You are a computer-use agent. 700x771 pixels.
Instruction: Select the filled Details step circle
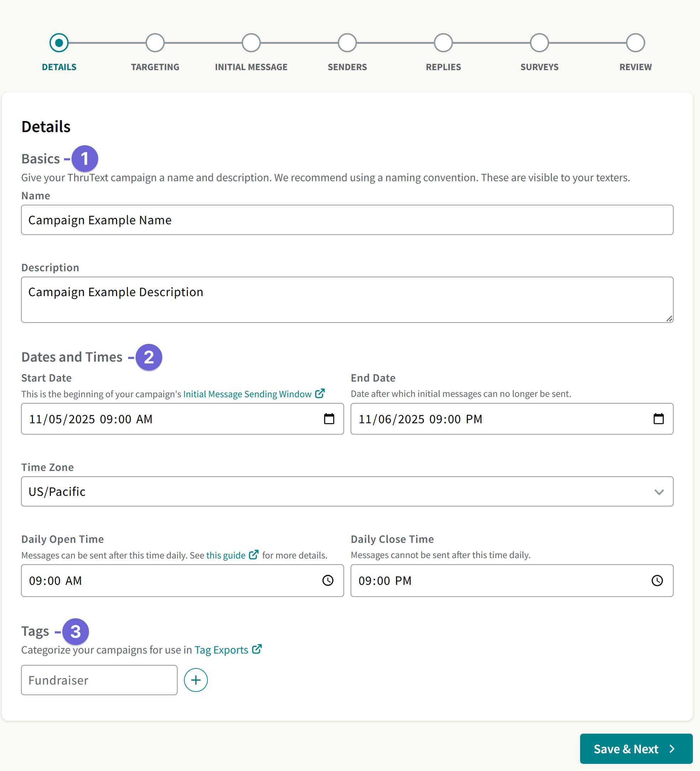click(59, 42)
